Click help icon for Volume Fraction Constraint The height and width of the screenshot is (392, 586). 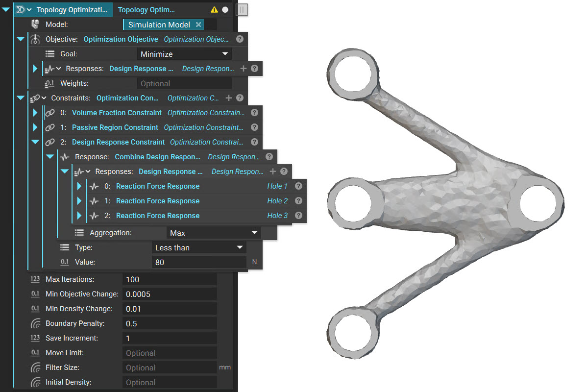click(x=254, y=113)
